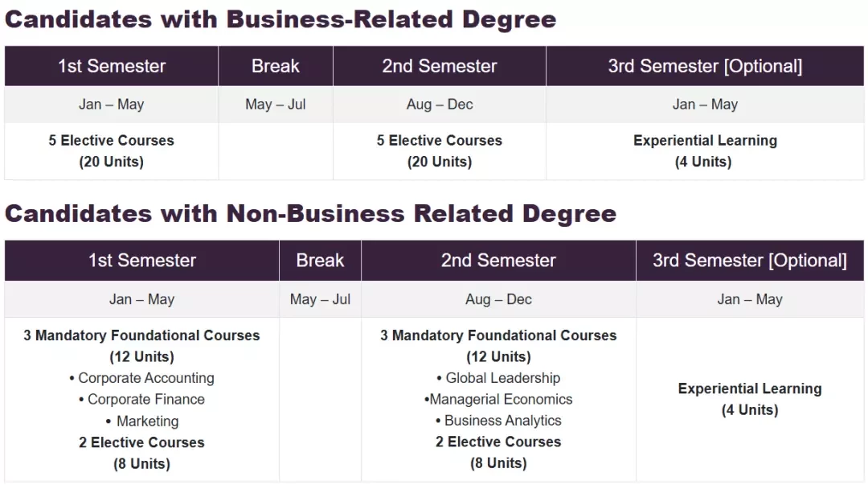
Task: Select 2nd Semester header in business-degree table
Action: tap(440, 66)
